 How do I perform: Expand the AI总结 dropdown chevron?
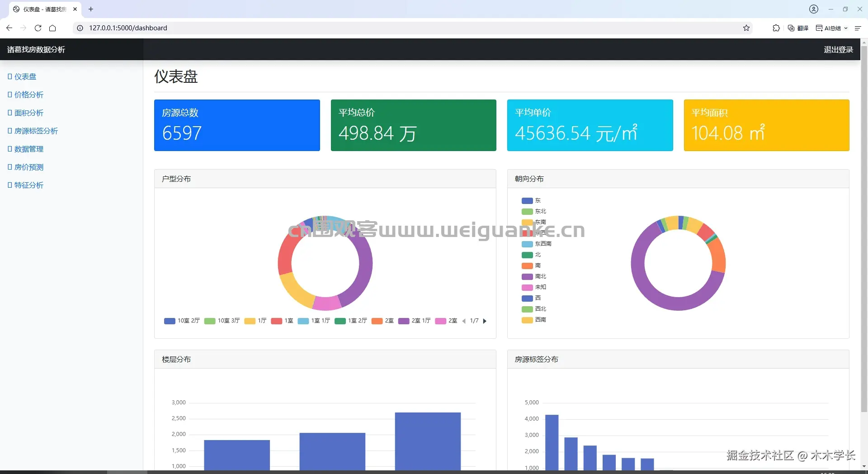pyautogui.click(x=846, y=28)
